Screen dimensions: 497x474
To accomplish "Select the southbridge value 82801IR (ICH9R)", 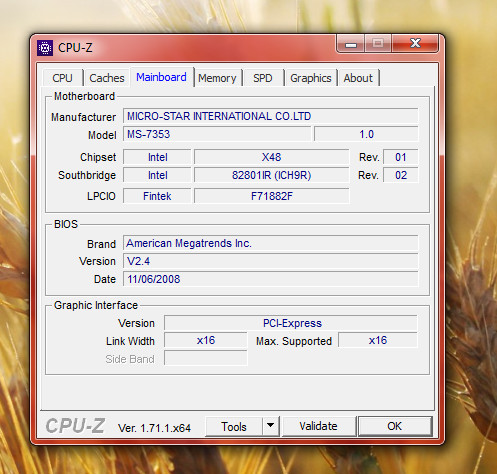I will click(271, 175).
